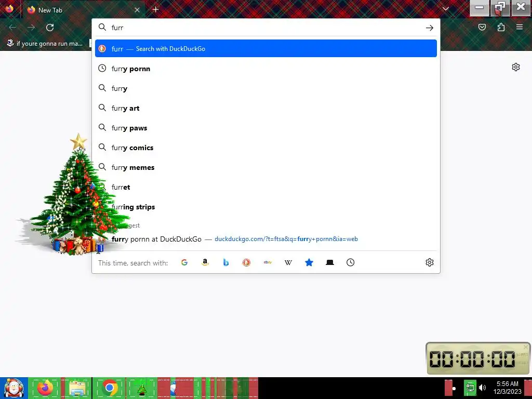Image resolution: width=532 pixels, height=399 pixels.
Task: Select the New Tab tab
Action: click(84, 10)
